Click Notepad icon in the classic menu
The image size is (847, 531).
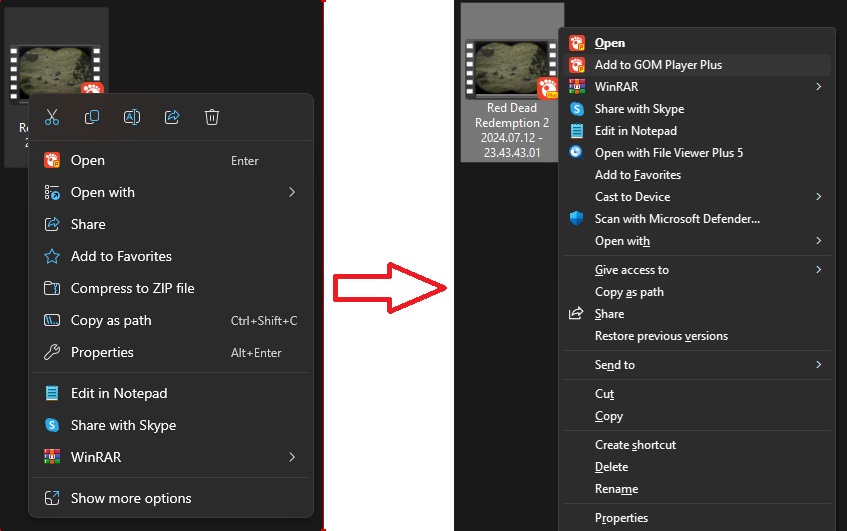577,131
